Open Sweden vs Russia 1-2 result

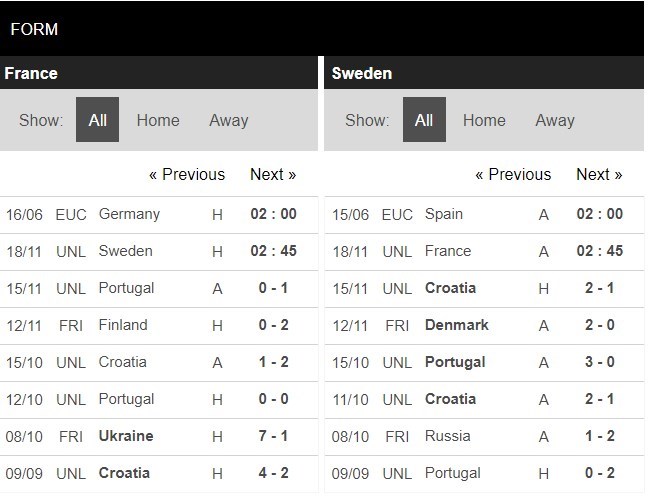(x=599, y=436)
